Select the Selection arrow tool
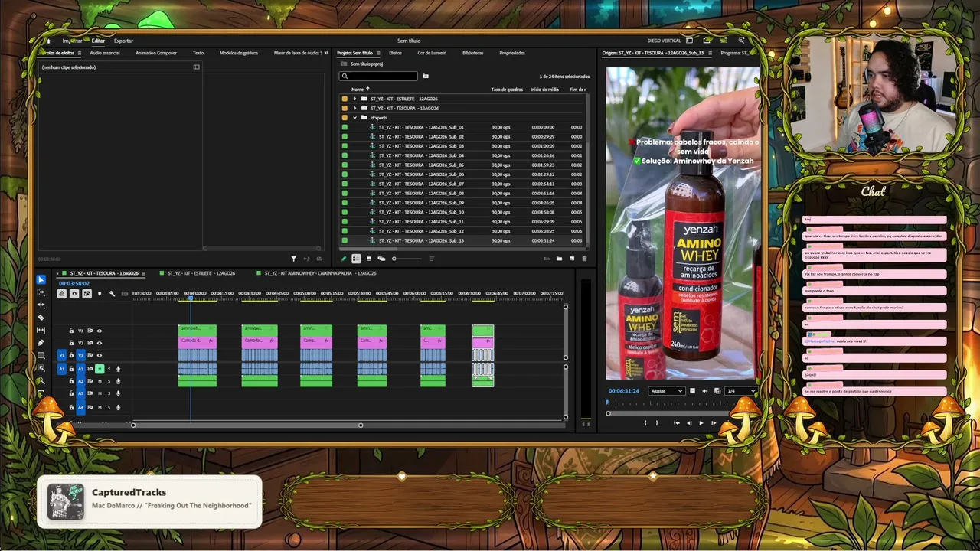The width and height of the screenshot is (980, 551). pos(41,280)
